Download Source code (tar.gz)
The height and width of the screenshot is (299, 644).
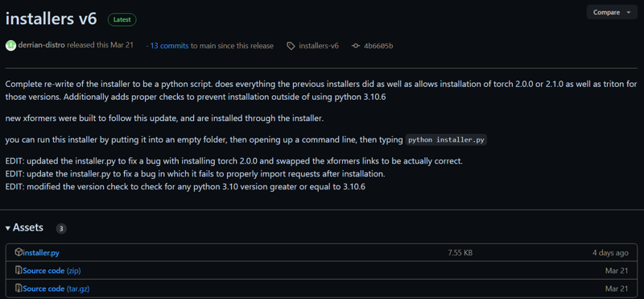coord(56,289)
